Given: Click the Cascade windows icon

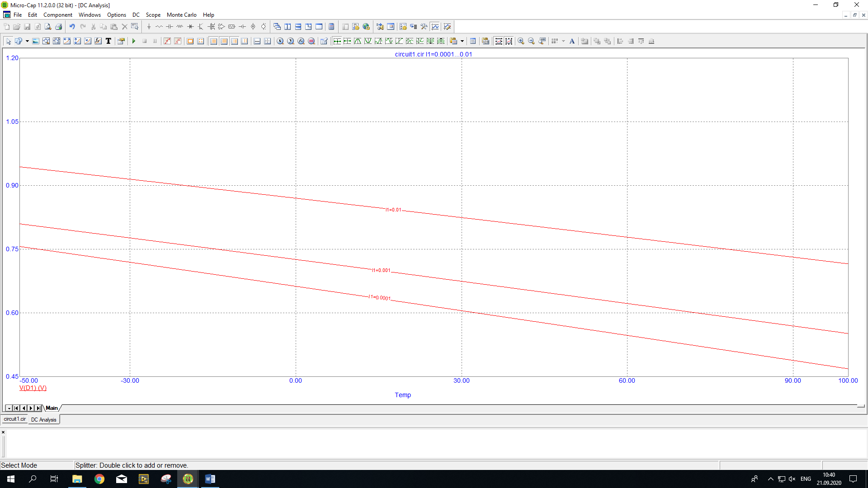Looking at the screenshot, I should click(x=277, y=27).
